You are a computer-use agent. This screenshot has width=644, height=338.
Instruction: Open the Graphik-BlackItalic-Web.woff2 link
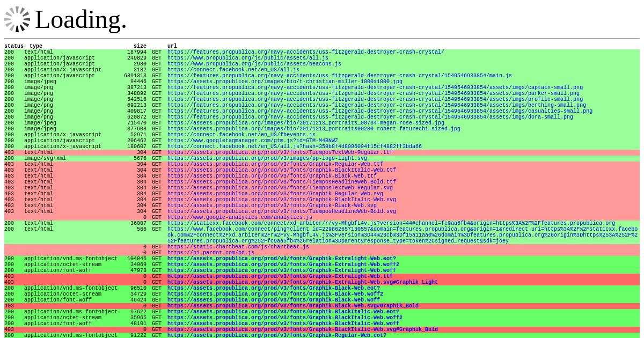click(x=285, y=318)
